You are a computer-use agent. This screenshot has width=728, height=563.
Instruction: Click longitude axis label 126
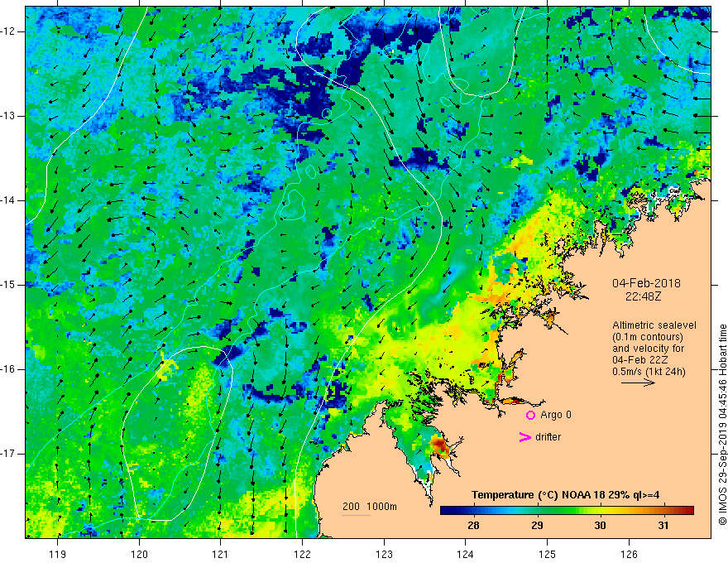click(x=629, y=554)
